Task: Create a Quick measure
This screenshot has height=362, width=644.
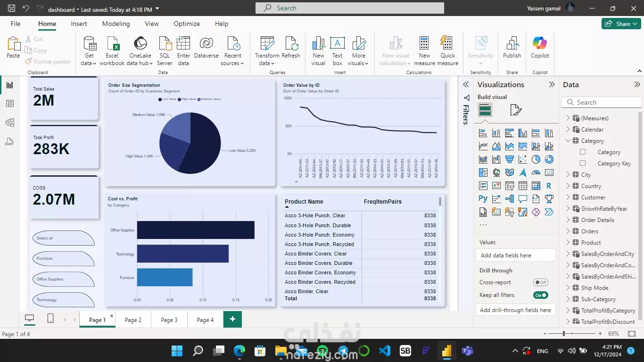Action: [447, 51]
